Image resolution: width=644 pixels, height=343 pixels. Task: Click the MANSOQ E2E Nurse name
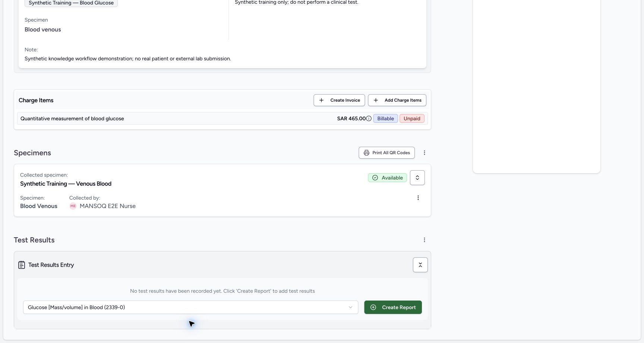[x=108, y=206]
